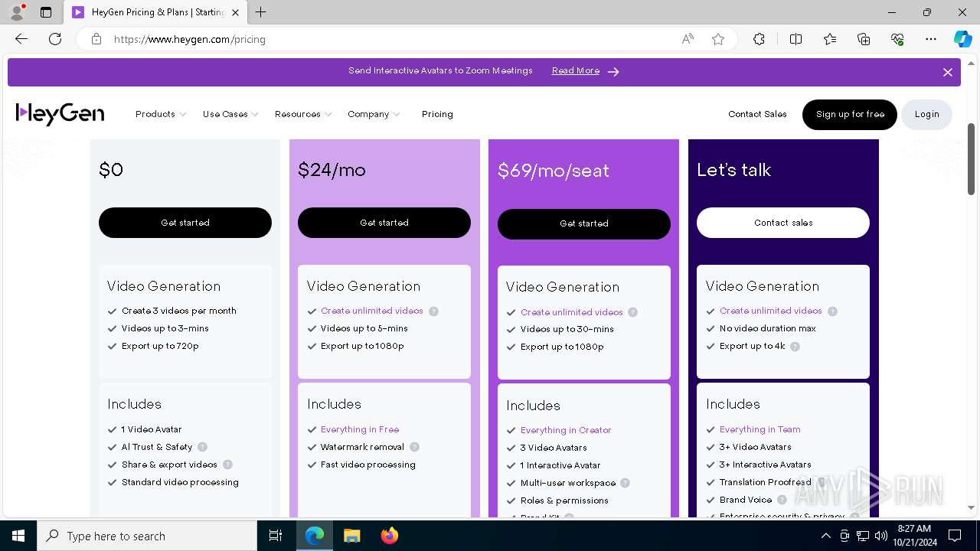Click info icon next to Export up to 4k
980x551 pixels.
coord(795,347)
